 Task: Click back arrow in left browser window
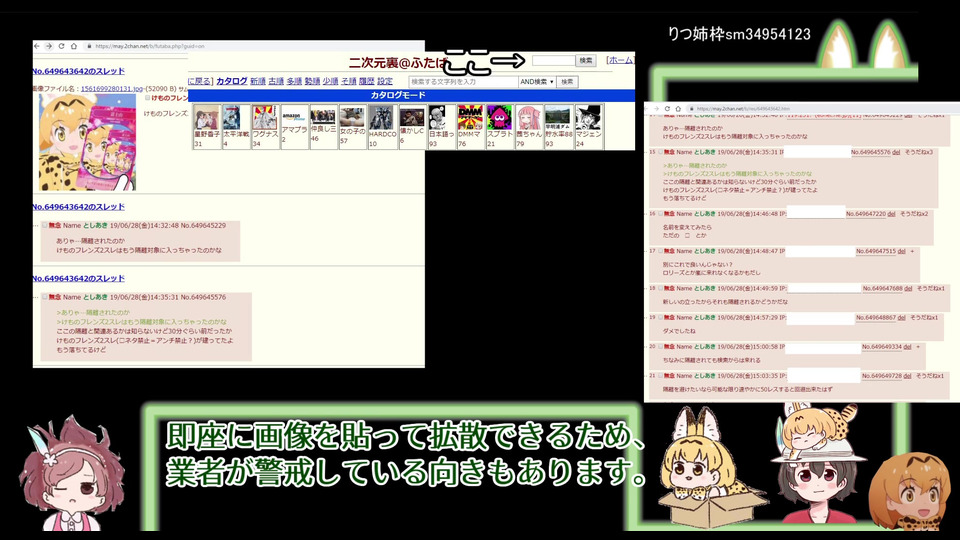tap(37, 46)
